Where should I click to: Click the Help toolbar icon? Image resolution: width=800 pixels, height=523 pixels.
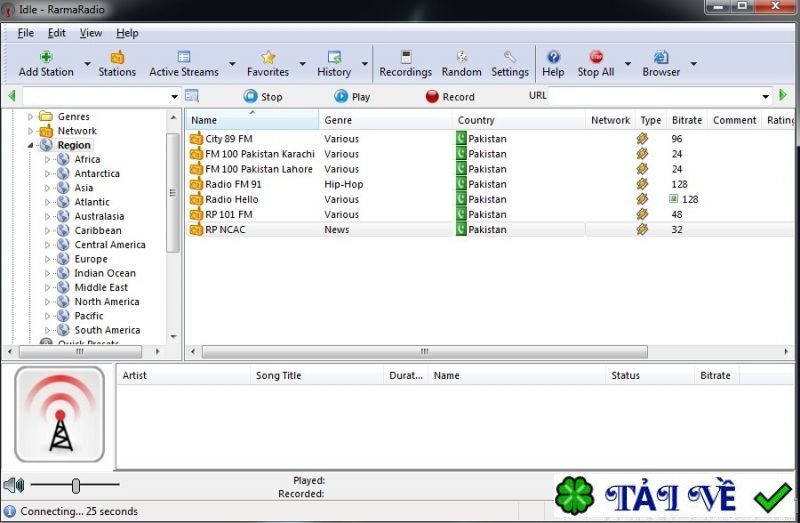coord(553,64)
